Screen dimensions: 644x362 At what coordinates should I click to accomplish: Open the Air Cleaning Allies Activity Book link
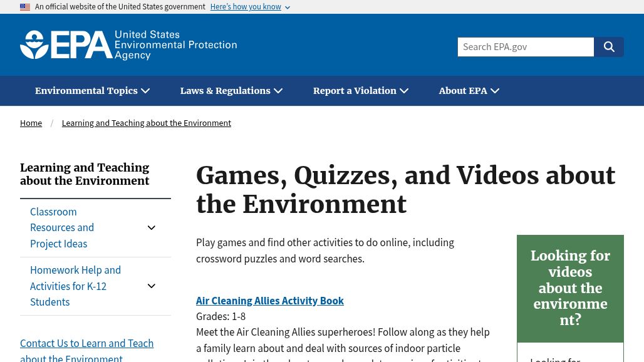coord(269,301)
